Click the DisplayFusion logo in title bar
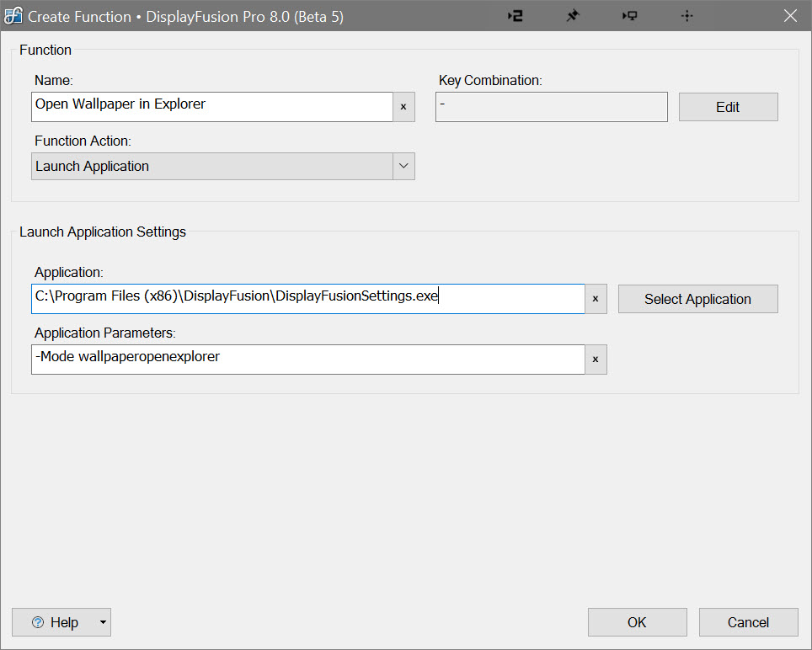Screen dimensions: 812x650 (x=13, y=16)
